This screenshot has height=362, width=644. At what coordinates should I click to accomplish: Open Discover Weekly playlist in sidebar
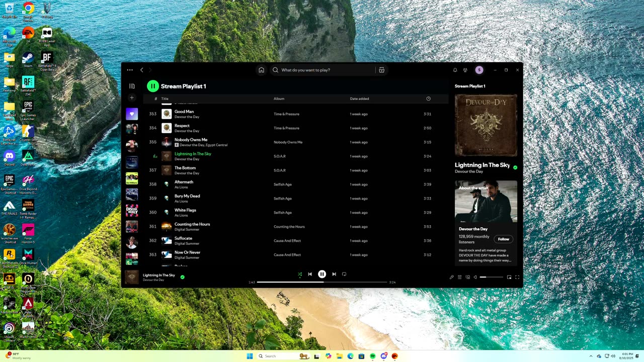[132, 210]
